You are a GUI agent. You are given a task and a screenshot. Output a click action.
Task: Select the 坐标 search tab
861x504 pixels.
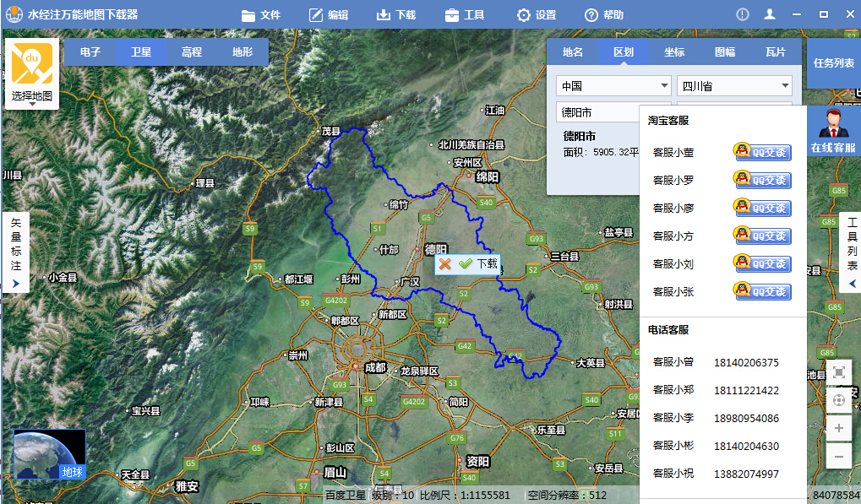pos(674,52)
